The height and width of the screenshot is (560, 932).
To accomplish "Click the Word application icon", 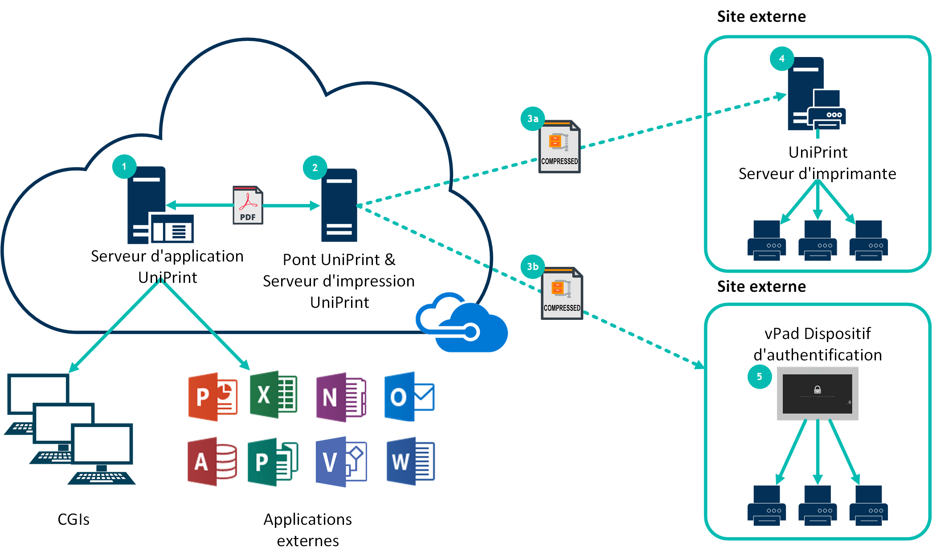I will (410, 461).
